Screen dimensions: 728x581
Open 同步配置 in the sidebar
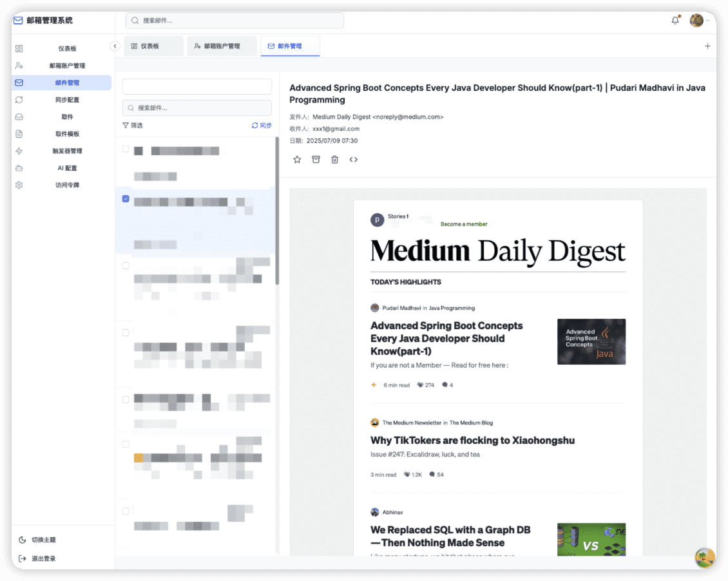[61, 100]
